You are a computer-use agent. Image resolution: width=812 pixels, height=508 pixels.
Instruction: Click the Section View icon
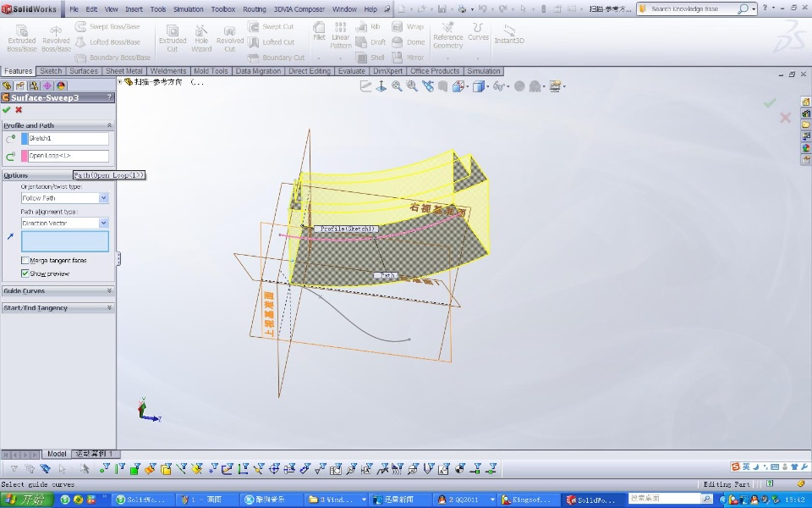(442, 86)
